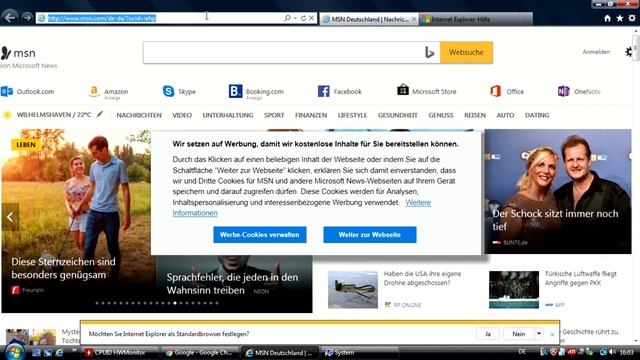Screen dimensions: 640x360
Task: Open the Booking.com shortcut
Action: tap(256, 92)
